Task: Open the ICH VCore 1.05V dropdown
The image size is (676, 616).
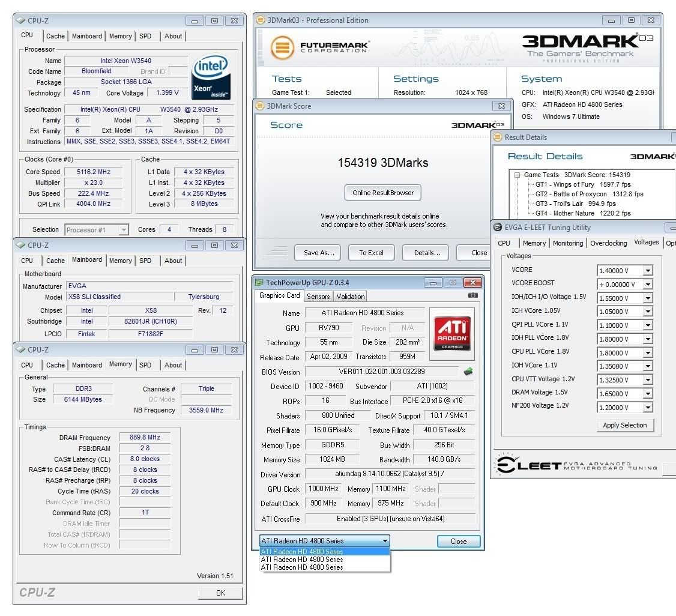Action: pos(648,312)
